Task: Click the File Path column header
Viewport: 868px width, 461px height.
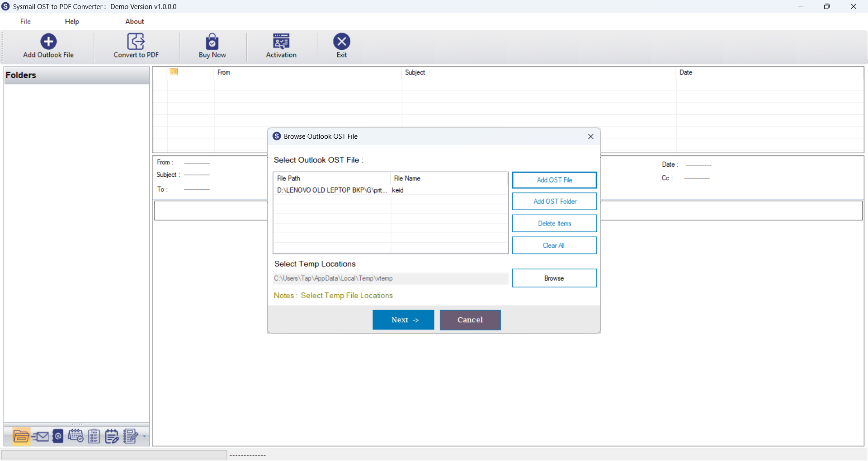Action: coord(333,178)
